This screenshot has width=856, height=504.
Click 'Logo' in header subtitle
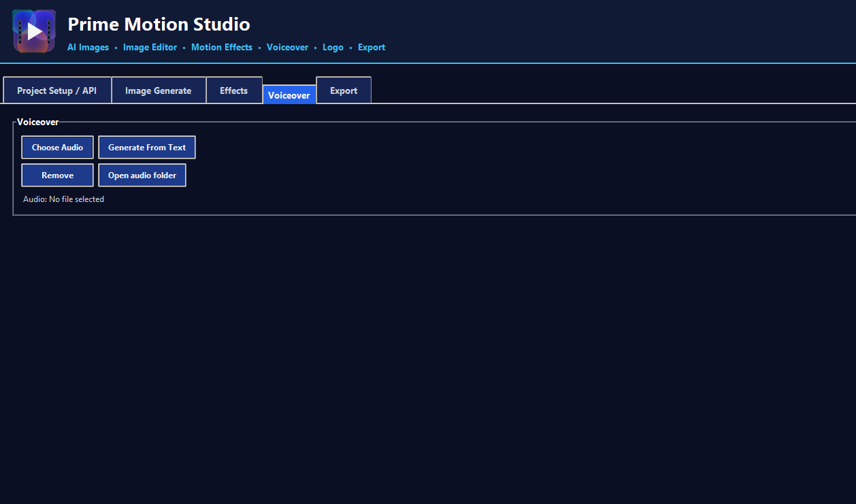pyautogui.click(x=333, y=48)
